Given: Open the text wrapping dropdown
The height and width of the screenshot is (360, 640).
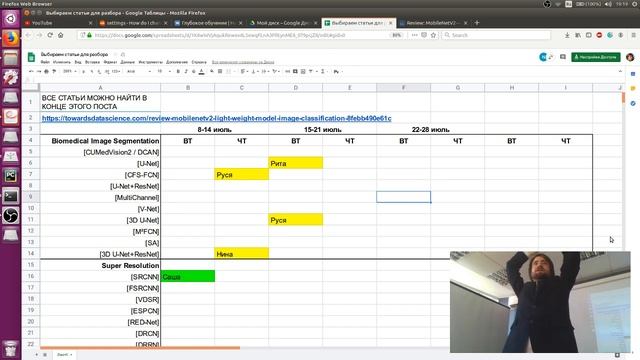Looking at the screenshot, I should coord(265,71).
